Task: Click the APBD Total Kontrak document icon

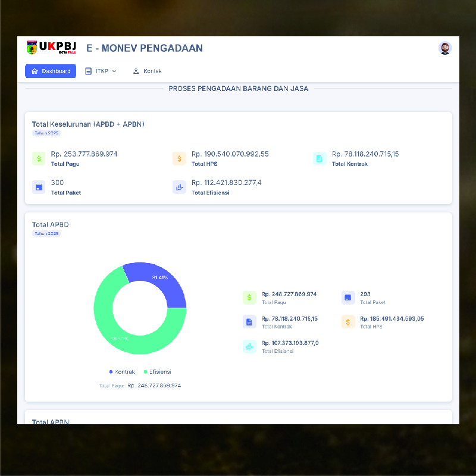Action: click(x=249, y=322)
